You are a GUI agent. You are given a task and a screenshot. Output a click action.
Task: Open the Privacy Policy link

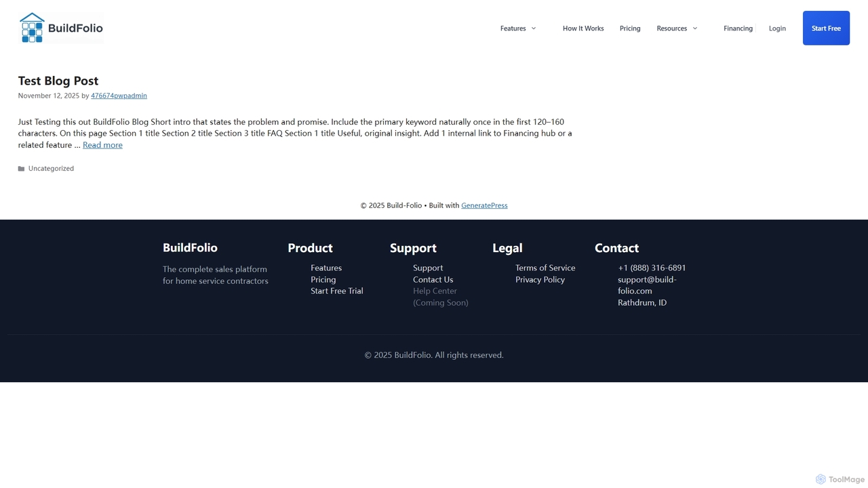tap(540, 279)
